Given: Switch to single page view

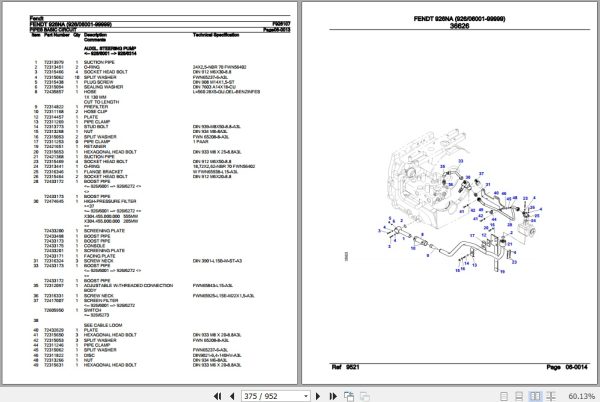Looking at the screenshot, I should coord(504,396).
